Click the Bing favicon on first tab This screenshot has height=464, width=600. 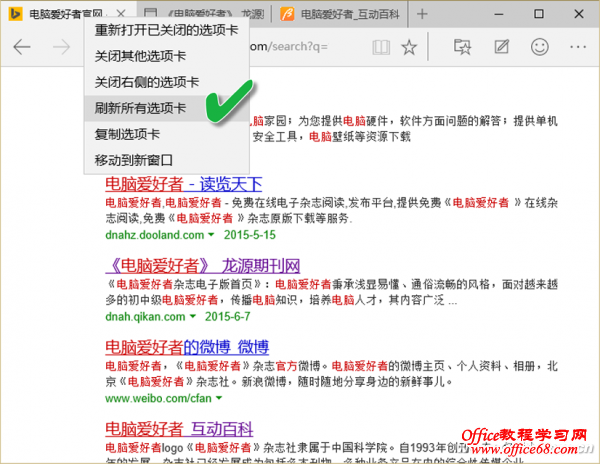click(x=15, y=14)
